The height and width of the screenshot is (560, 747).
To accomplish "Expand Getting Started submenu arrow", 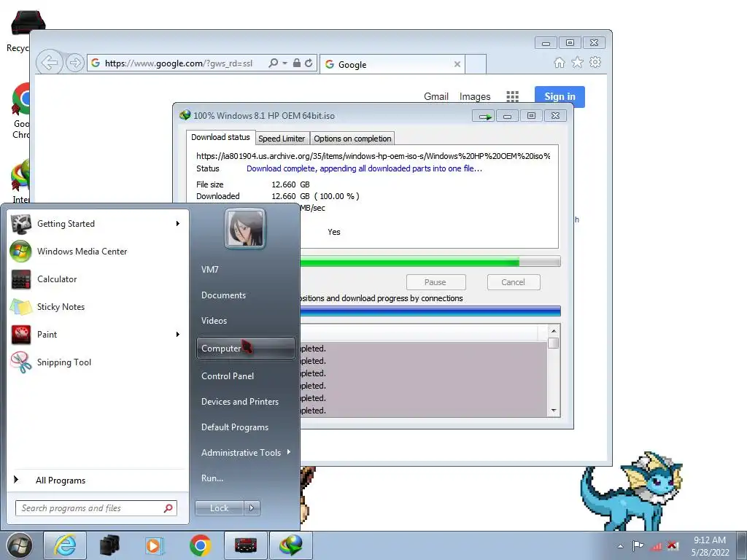I will (178, 224).
